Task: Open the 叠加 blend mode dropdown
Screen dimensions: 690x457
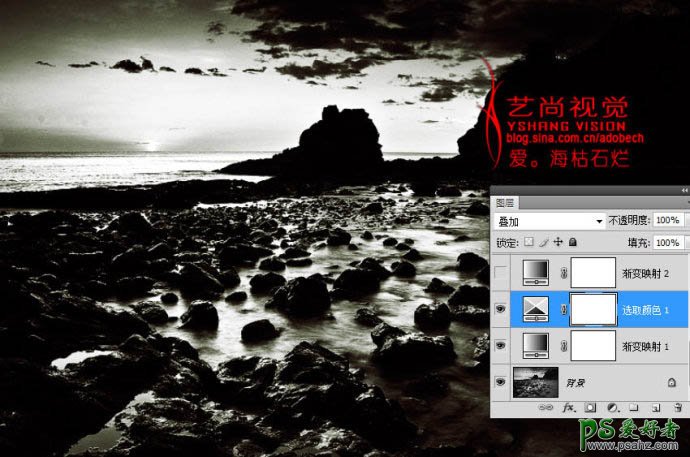Action: coord(549,220)
